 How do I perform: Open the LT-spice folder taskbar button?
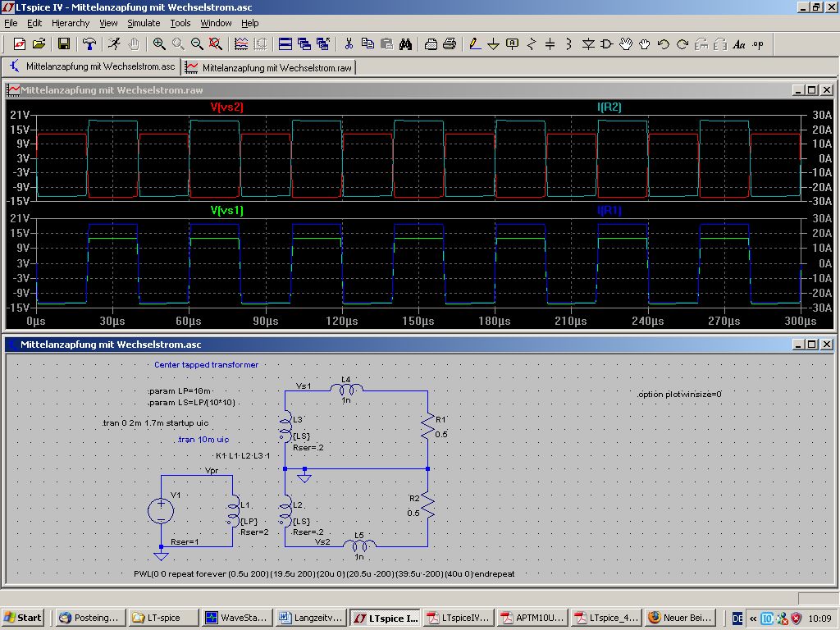(164, 618)
